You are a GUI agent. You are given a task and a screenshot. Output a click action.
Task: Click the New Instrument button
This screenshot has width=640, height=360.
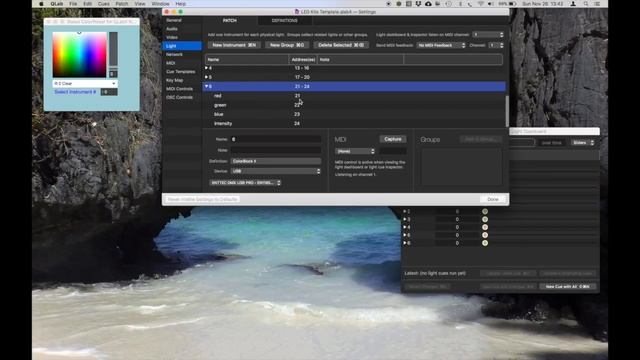click(234, 45)
